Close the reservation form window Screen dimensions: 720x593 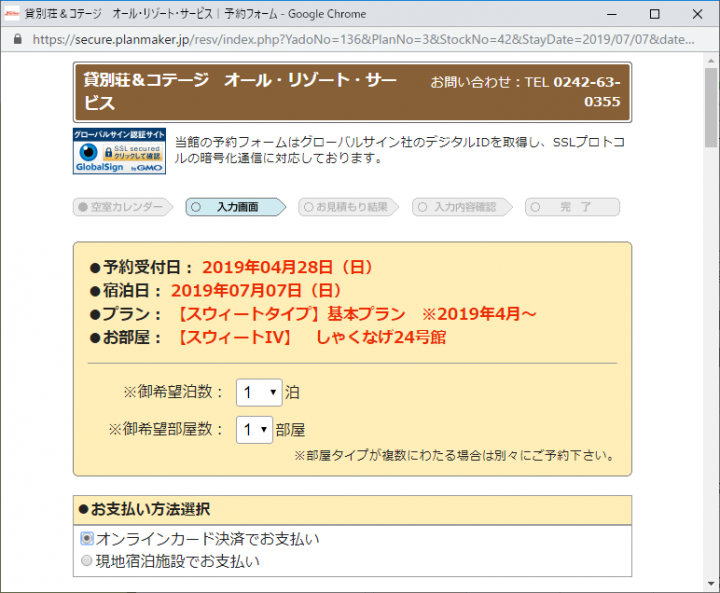(698, 14)
